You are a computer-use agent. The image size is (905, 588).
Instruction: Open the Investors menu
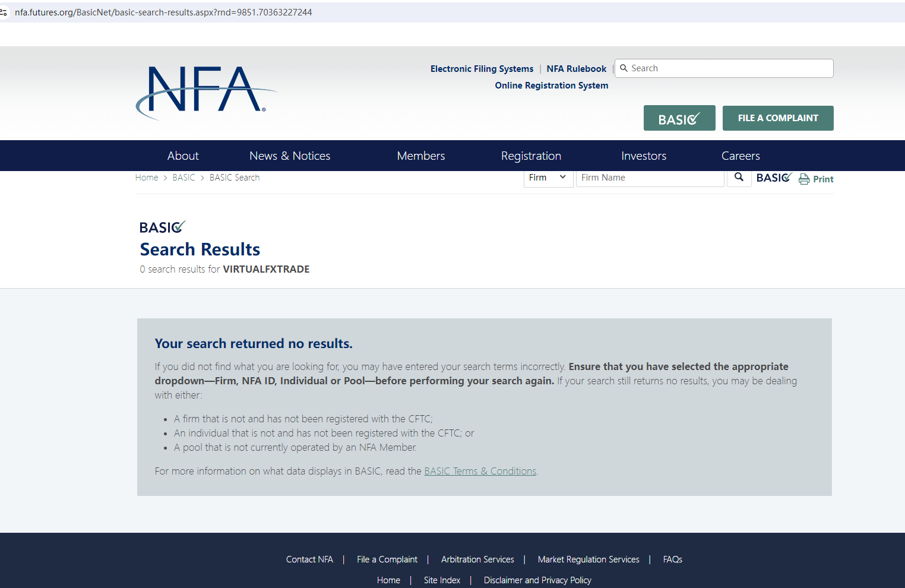(644, 156)
